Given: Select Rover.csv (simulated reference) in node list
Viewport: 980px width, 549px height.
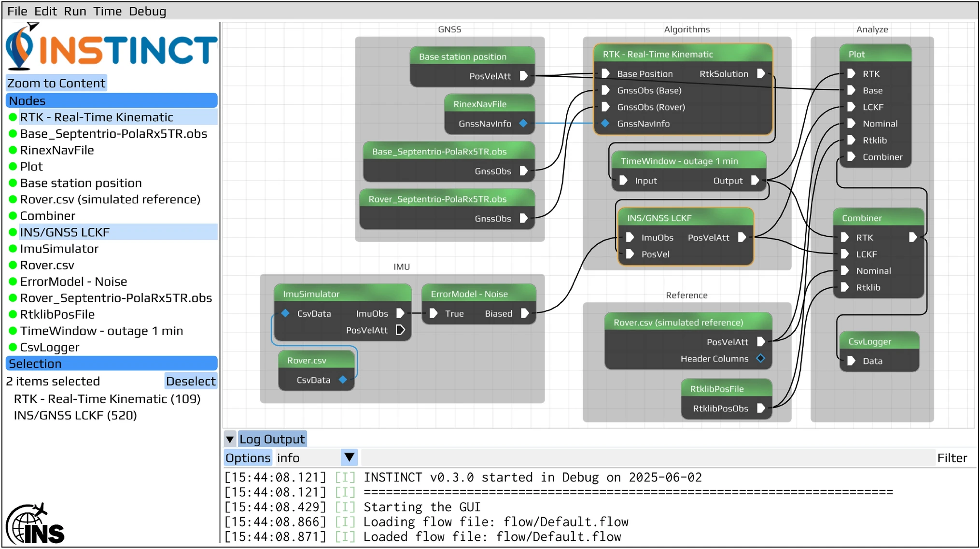Looking at the screenshot, I should (110, 199).
